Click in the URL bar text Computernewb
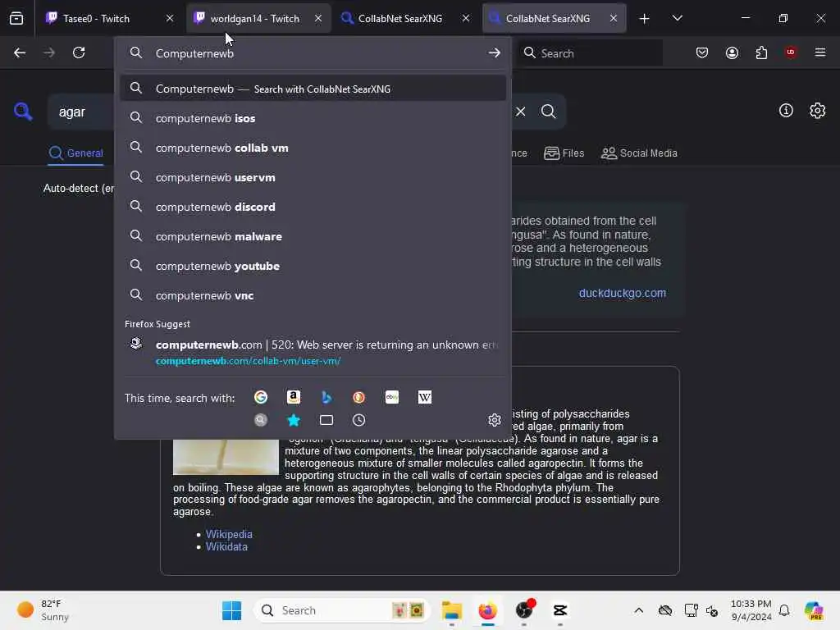 tap(194, 53)
